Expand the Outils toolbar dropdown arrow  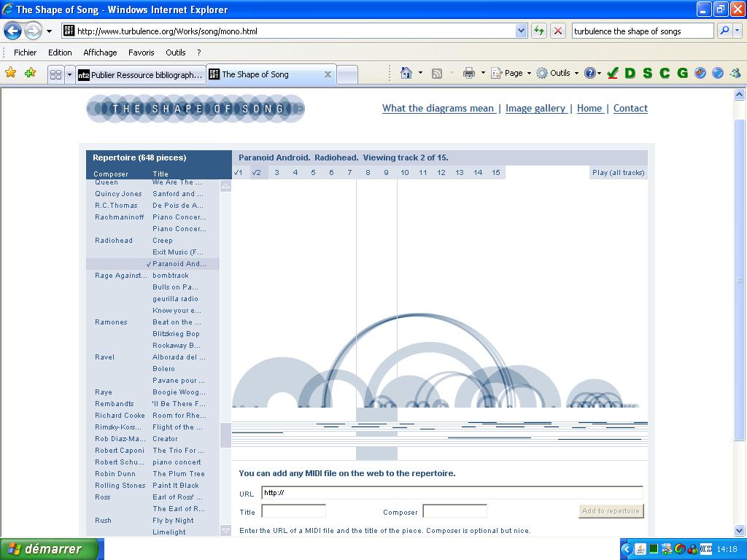(576, 73)
